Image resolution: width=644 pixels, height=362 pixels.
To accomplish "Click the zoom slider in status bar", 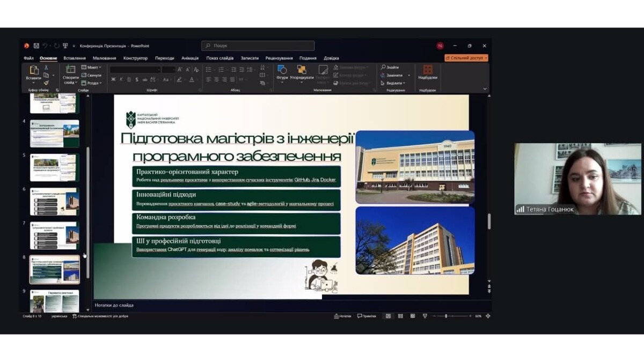I will [x=452, y=316].
